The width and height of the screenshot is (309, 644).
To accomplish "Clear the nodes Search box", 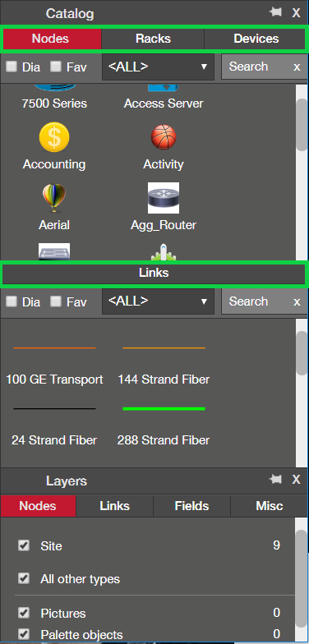I will point(297,67).
